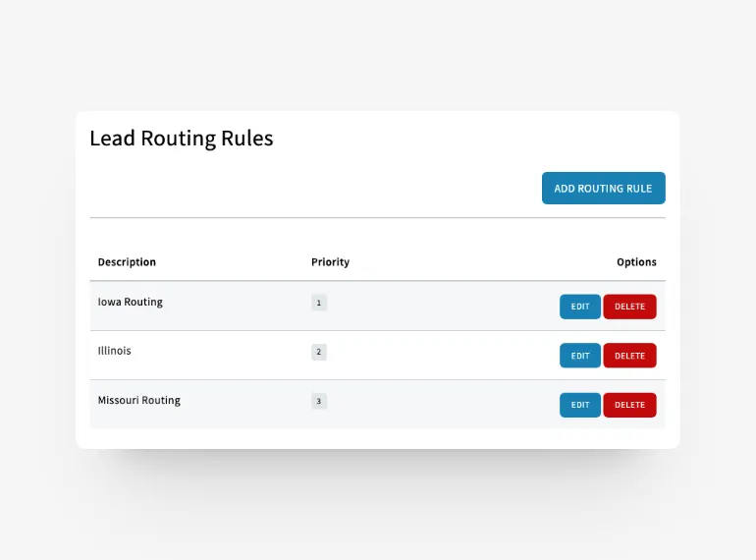The image size is (756, 560).
Task: Click the Description column header
Action: point(127,262)
